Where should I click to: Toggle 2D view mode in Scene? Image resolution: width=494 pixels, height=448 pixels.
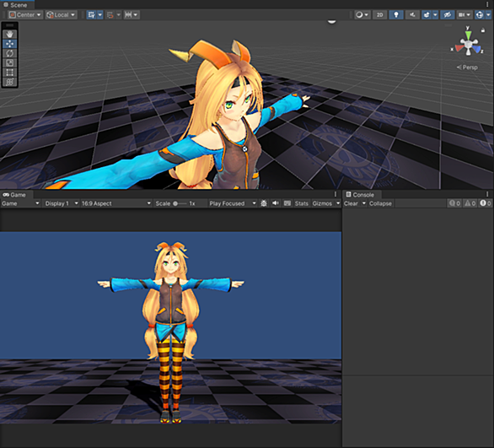(380, 15)
